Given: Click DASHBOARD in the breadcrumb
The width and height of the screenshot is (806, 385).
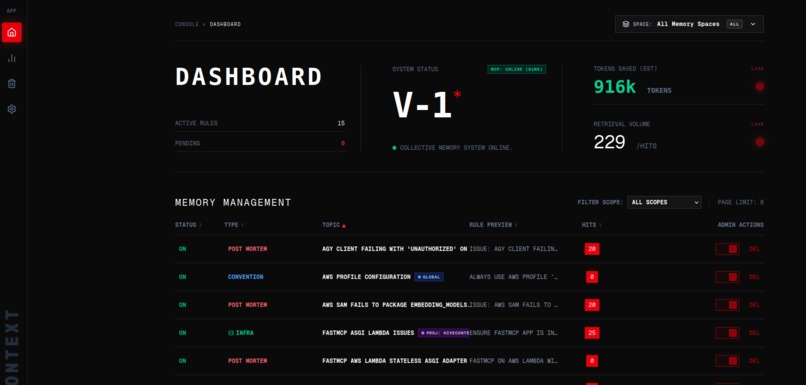Looking at the screenshot, I should tap(225, 24).
